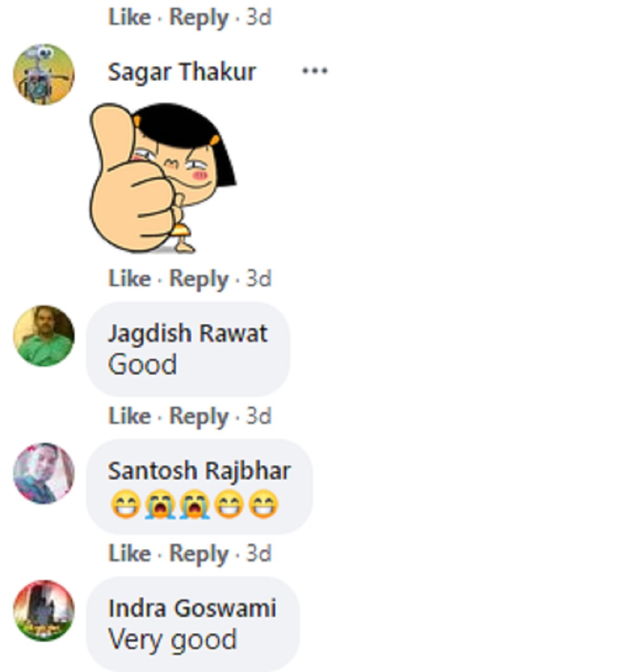
Task: Like Jagdish Rawat's 'Good' comment
Action: tap(130, 416)
